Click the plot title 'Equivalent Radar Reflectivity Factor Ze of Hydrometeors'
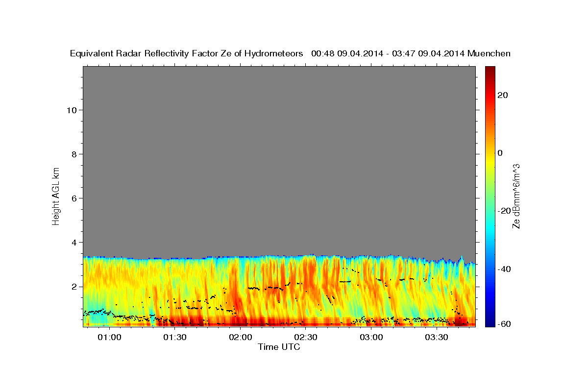Image resolution: width=588 pixels, height=392 pixels. click(186, 54)
